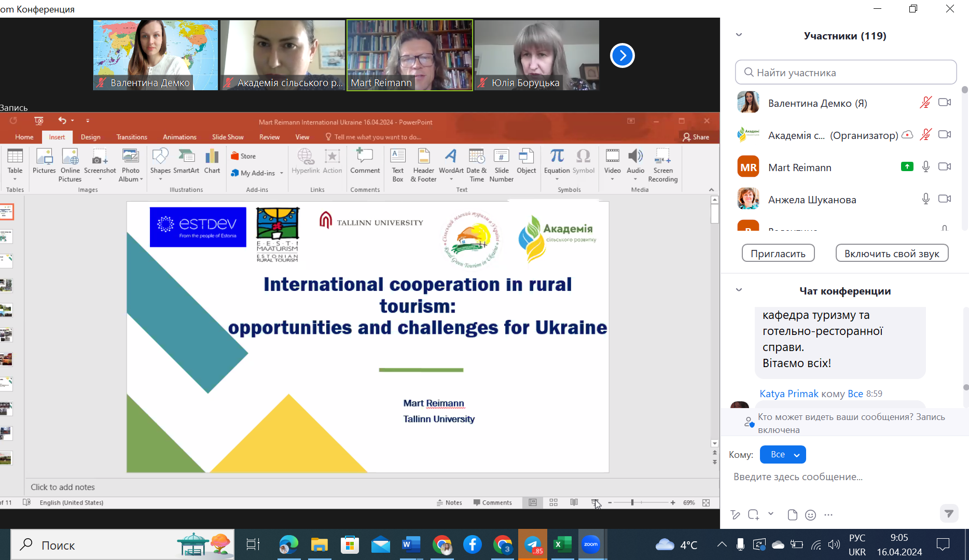The width and height of the screenshot is (969, 560).
Task: Collapse the Чат конференции section
Action: pos(739,290)
